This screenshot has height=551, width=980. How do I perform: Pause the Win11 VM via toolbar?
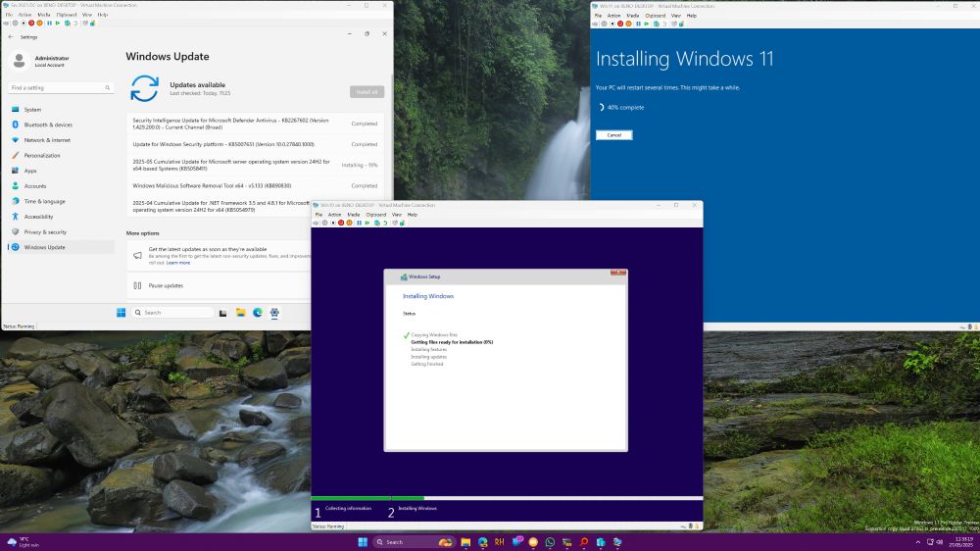coord(638,24)
